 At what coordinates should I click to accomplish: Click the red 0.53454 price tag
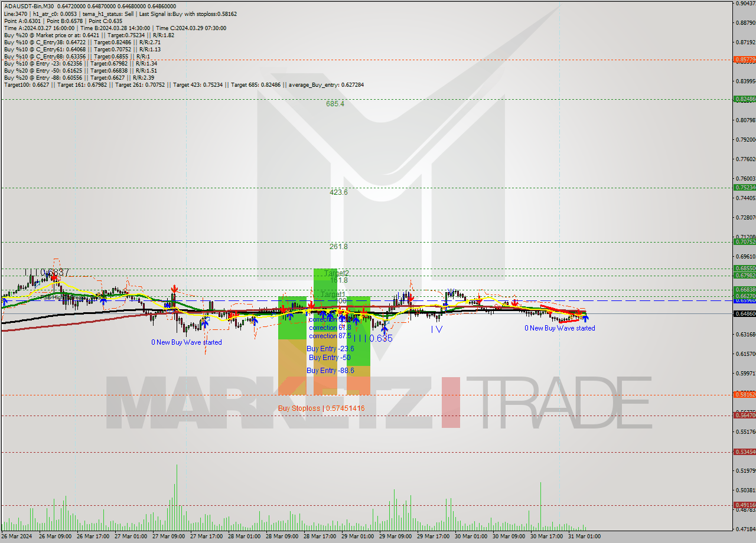click(744, 452)
